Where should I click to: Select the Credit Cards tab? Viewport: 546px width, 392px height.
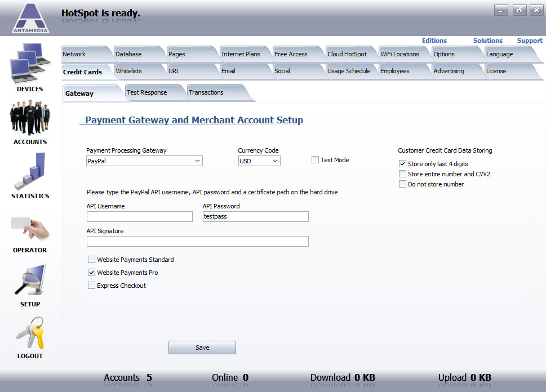86,72
